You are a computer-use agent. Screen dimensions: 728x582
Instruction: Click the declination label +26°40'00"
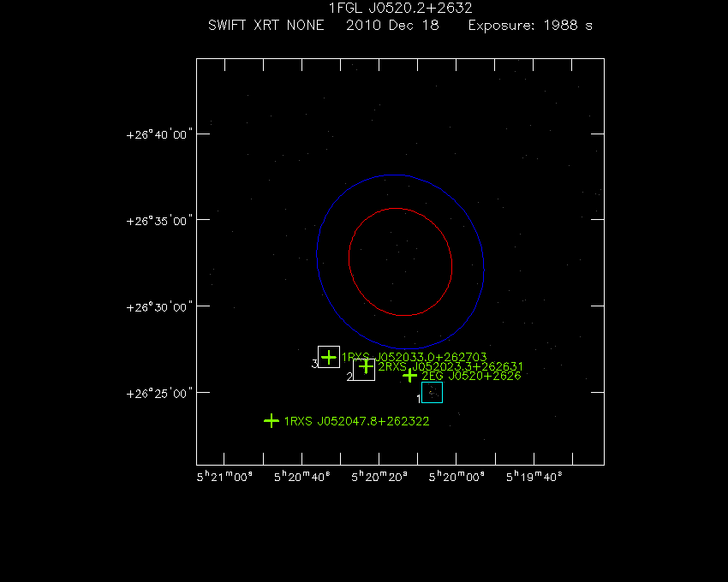click(x=159, y=134)
